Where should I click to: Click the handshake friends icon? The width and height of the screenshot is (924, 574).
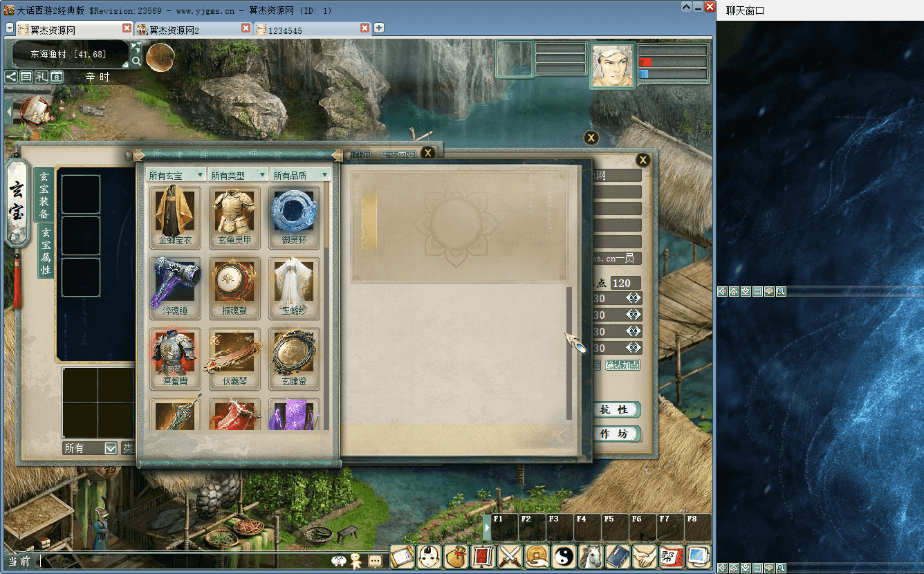[x=646, y=556]
